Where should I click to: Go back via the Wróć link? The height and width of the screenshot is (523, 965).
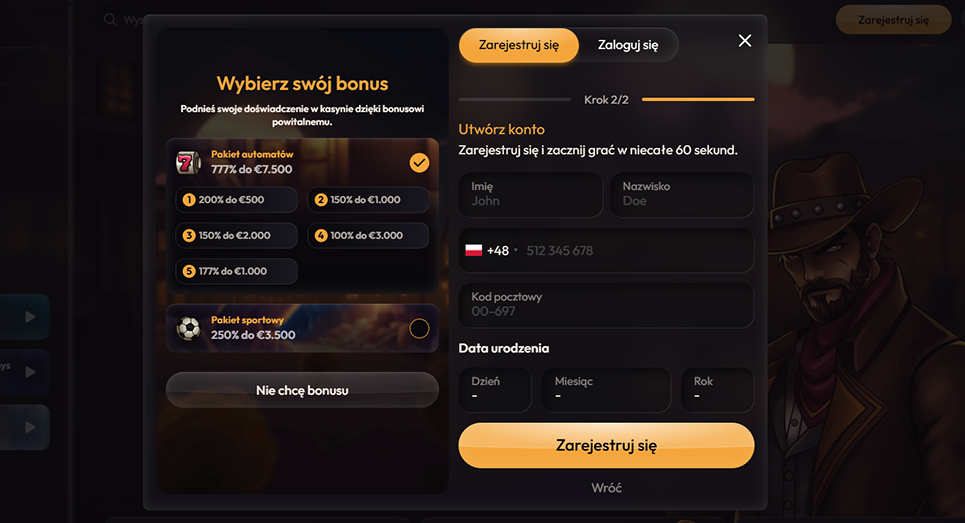point(606,488)
